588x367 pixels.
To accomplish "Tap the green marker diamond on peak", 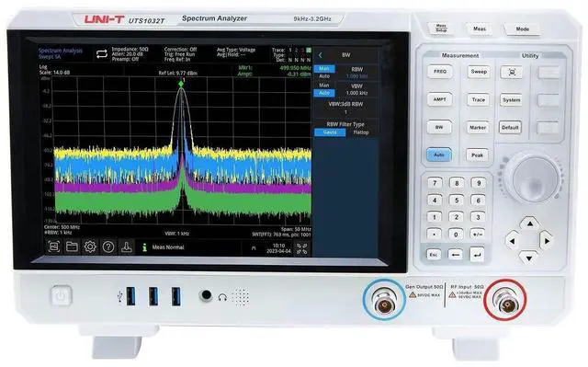I will [x=181, y=84].
